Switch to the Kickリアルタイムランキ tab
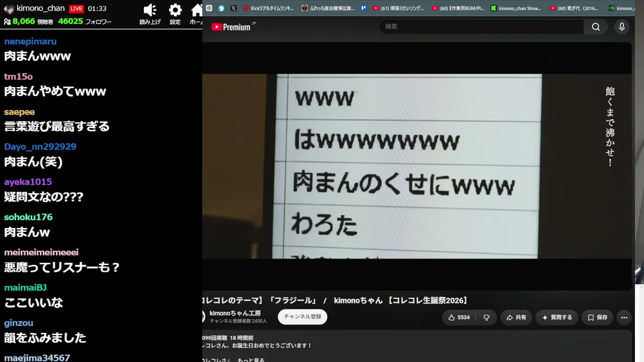This screenshot has height=362, width=644. tap(269, 8)
